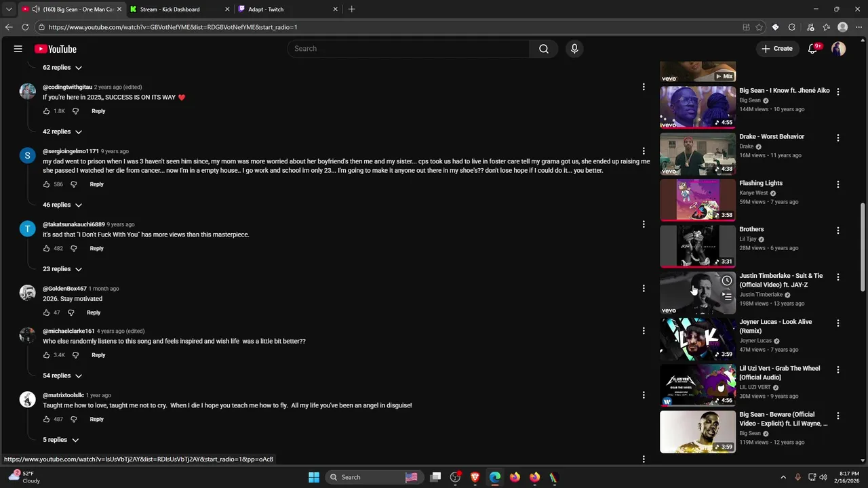Click the search magnifier button

point(544,49)
